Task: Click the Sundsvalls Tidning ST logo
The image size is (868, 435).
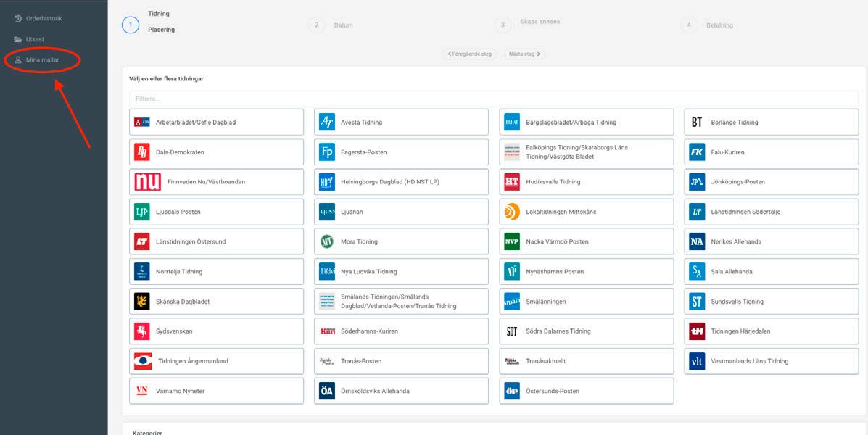Action: [x=697, y=302]
